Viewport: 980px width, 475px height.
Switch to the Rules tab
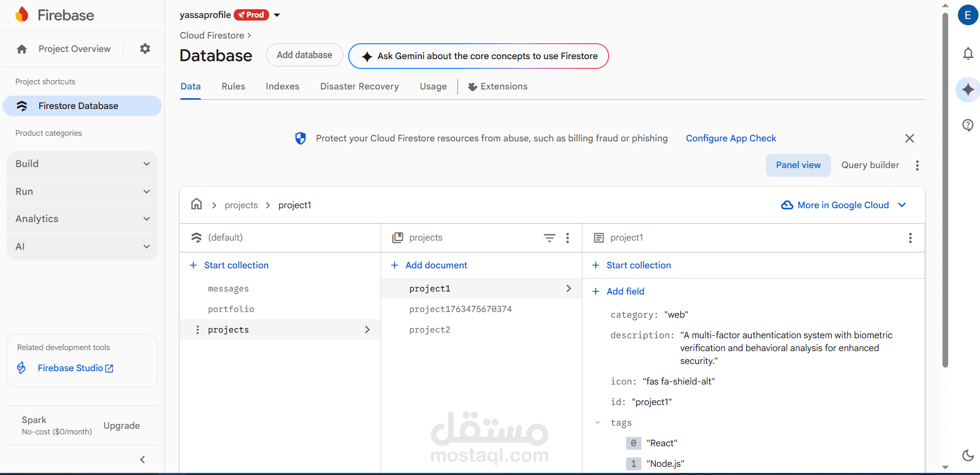click(x=233, y=86)
